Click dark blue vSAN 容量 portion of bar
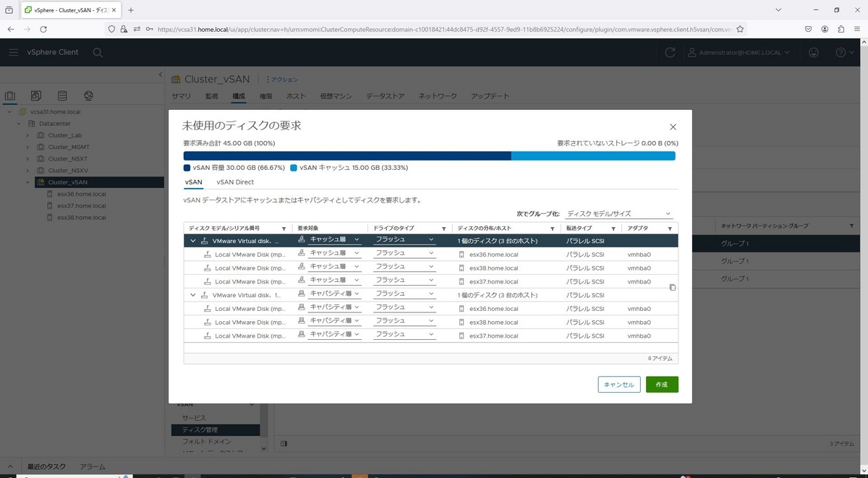Screen dimensions: 868x478 [x=347, y=155]
